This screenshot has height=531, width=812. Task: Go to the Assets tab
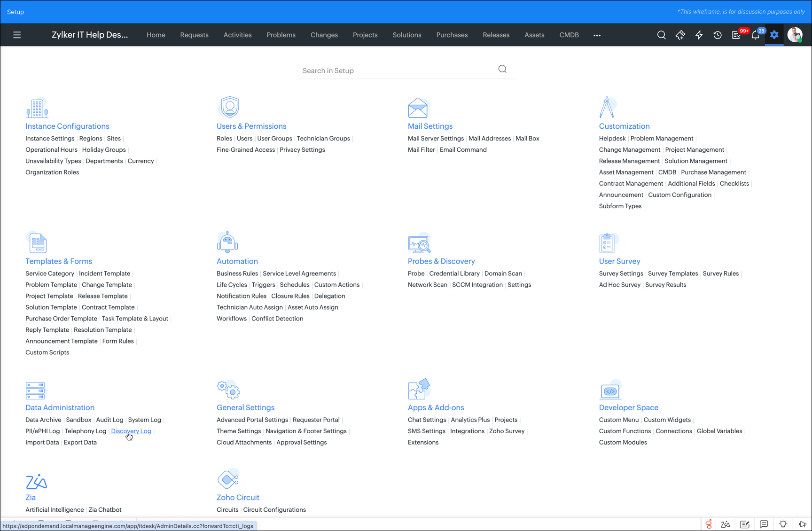[534, 35]
